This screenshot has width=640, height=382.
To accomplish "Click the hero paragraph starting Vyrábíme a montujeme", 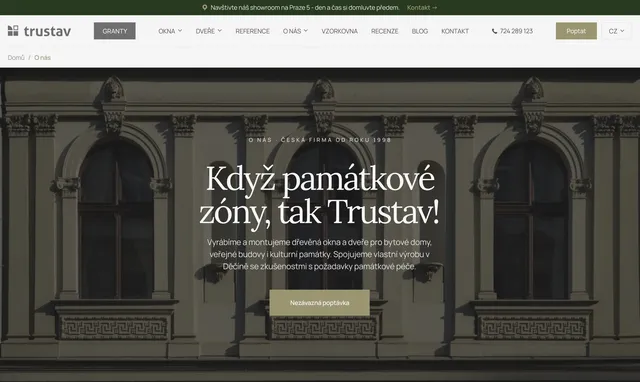I will [319, 254].
